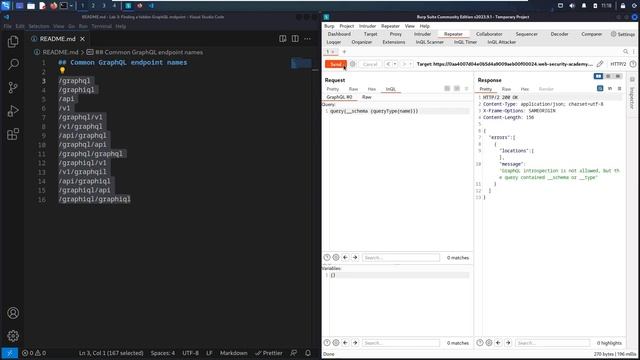
Task: Expand history back dropdown arrow in Repeater
Action: (395, 64)
